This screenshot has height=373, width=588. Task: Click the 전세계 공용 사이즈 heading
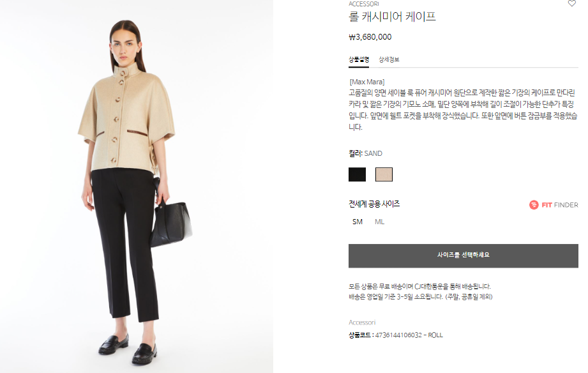[374, 204]
